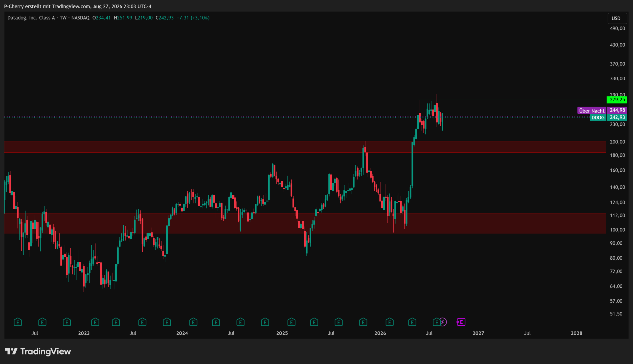Viewport: 633px width, 364px height.
Task: Select the purple Über Nacht label
Action: (x=592, y=111)
